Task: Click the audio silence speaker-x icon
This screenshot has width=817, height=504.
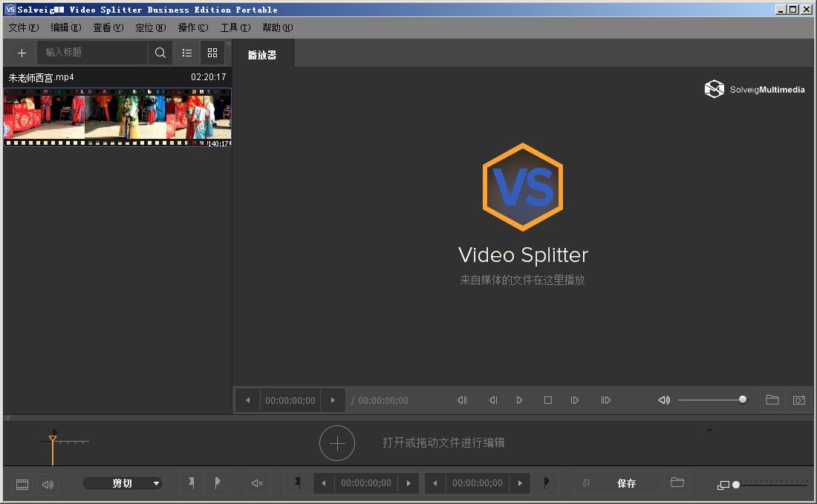Action: click(x=257, y=483)
